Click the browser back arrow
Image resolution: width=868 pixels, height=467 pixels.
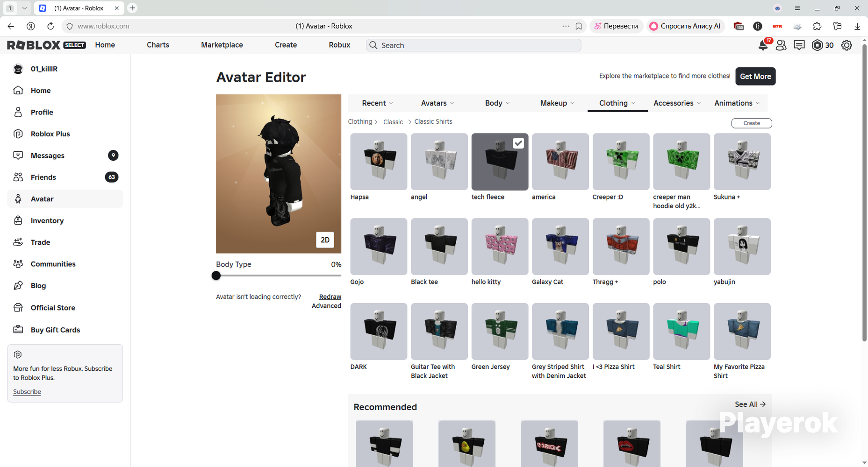point(11,26)
